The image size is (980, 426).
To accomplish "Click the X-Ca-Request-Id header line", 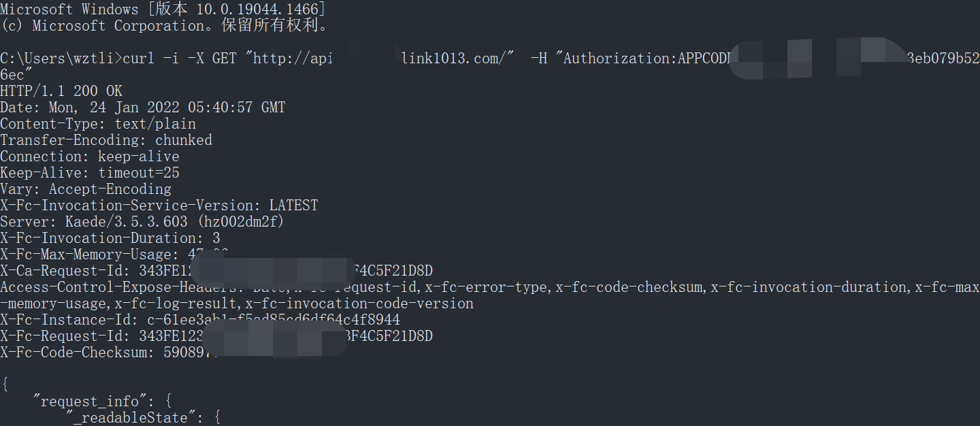I will pos(216,271).
